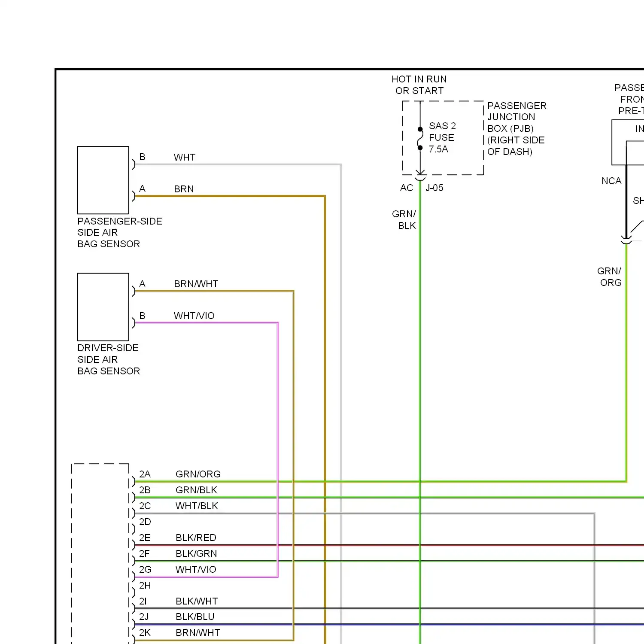Click the "2D" pin label
Viewport: 644px width, 644px height.
coord(145,522)
